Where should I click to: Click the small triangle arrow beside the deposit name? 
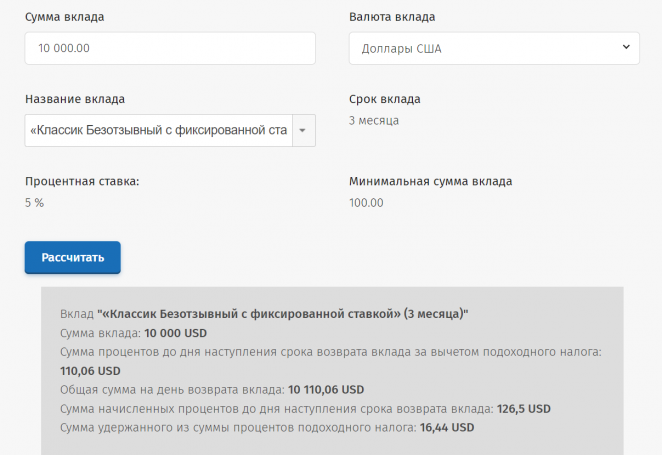point(304,130)
